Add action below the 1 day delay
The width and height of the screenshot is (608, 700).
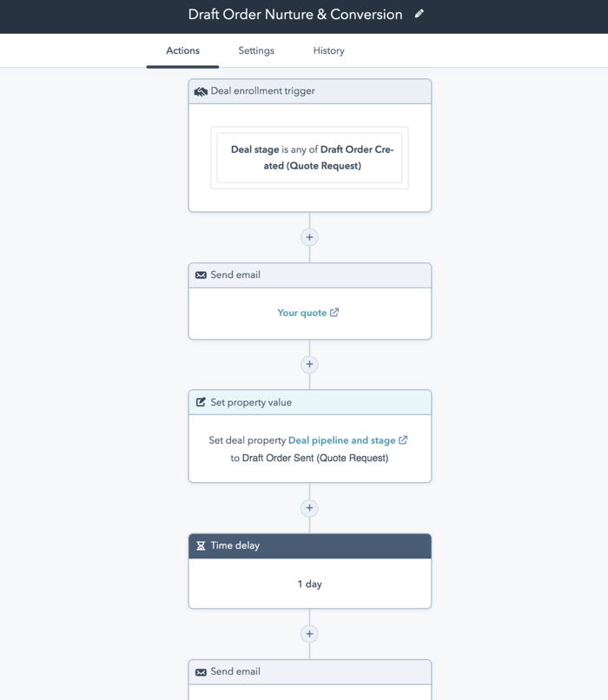309,634
